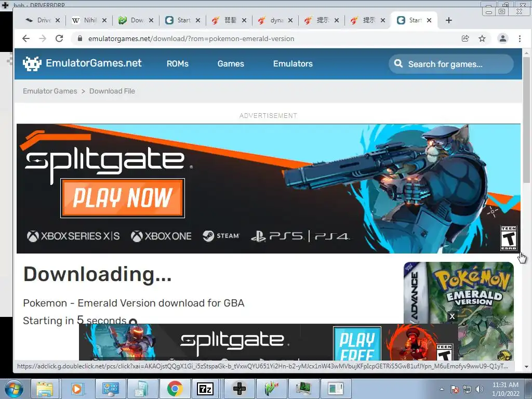Viewport: 532px width, 399px height.
Task: Close the bottom ad with the X button
Action: [452, 316]
